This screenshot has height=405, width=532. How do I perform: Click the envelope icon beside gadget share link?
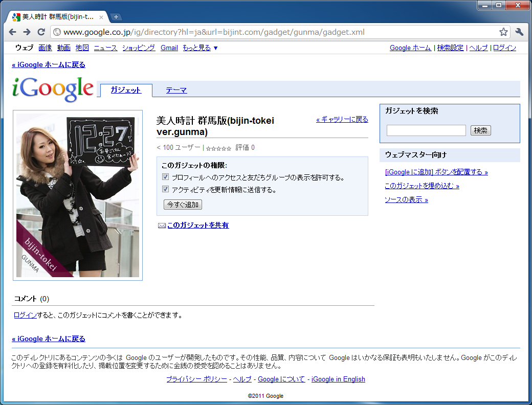click(x=162, y=226)
